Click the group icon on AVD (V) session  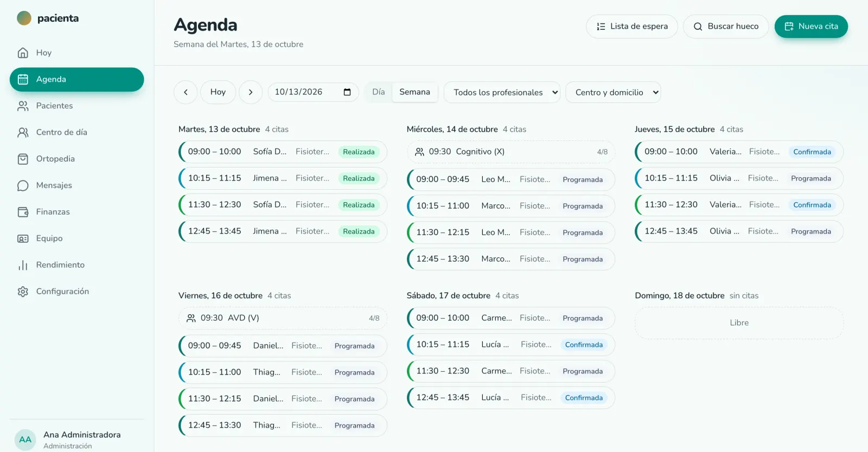click(191, 318)
